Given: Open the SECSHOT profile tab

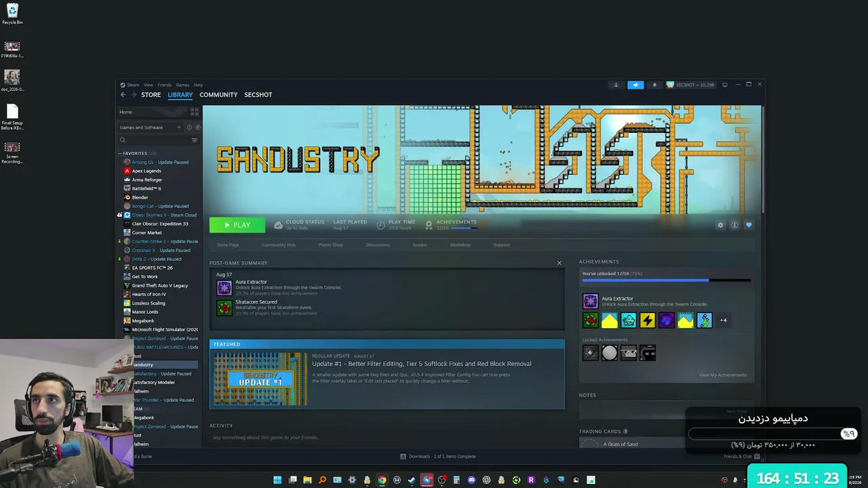Looking at the screenshot, I should [x=258, y=95].
